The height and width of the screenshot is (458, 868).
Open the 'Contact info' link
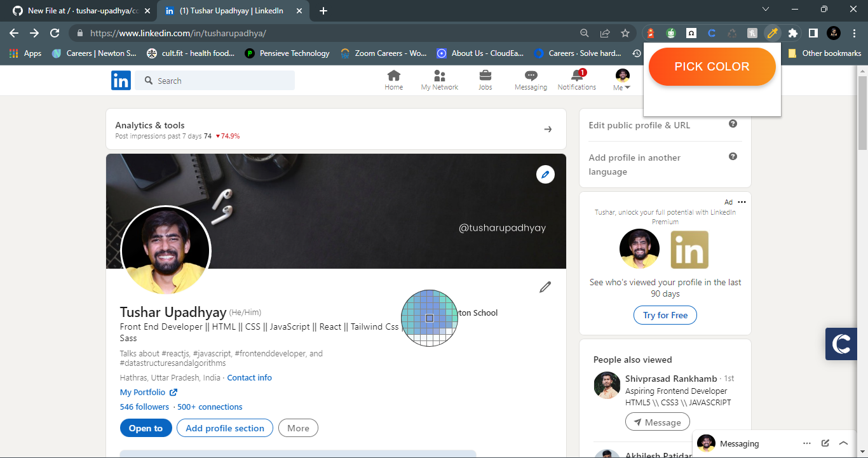pyautogui.click(x=249, y=377)
